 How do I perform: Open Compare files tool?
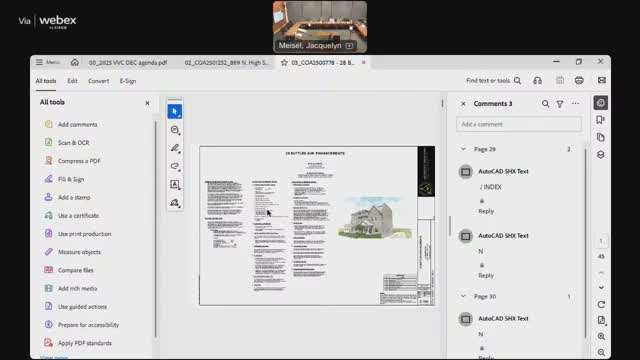tap(76, 270)
